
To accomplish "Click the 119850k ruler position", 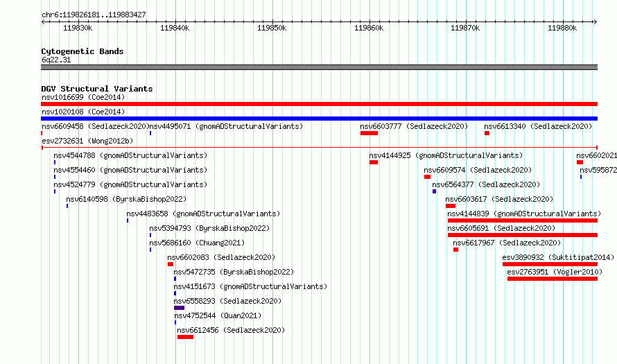I will [272, 28].
